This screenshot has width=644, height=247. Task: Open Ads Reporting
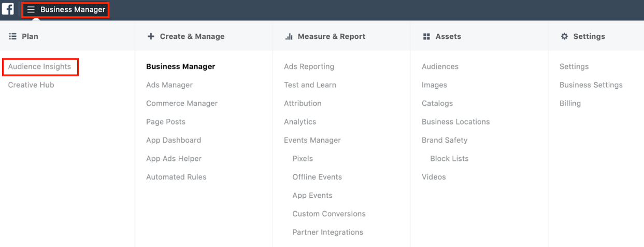pyautogui.click(x=309, y=67)
